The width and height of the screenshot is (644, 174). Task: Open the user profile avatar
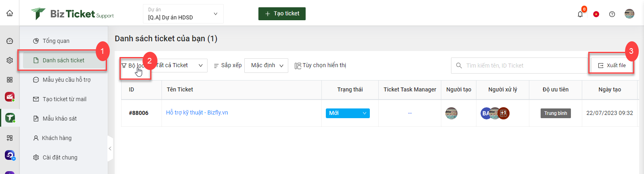click(x=629, y=14)
